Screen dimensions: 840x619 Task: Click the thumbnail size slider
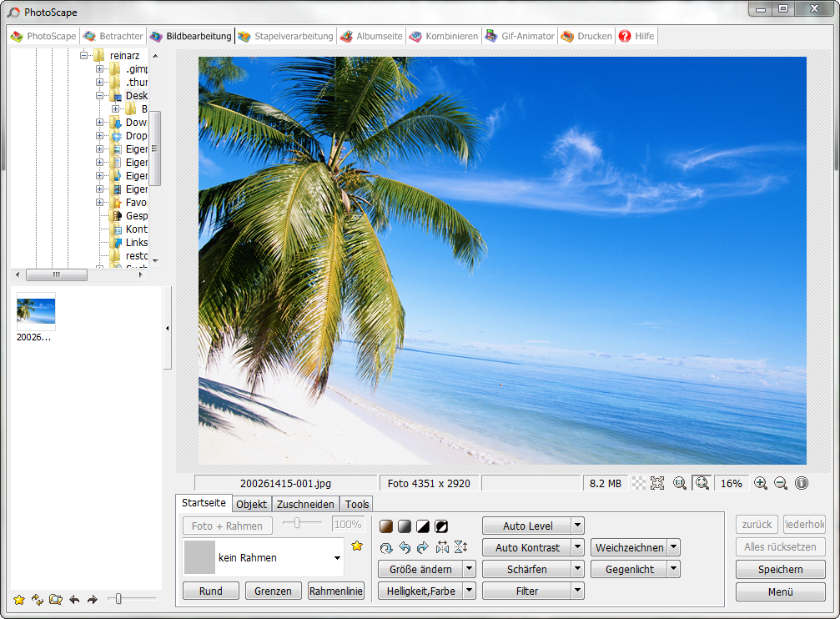(x=119, y=598)
